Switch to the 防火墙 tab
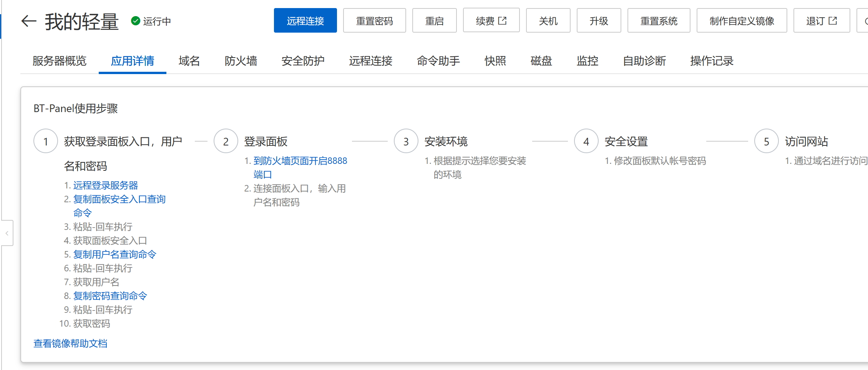This screenshot has width=868, height=370. click(241, 61)
